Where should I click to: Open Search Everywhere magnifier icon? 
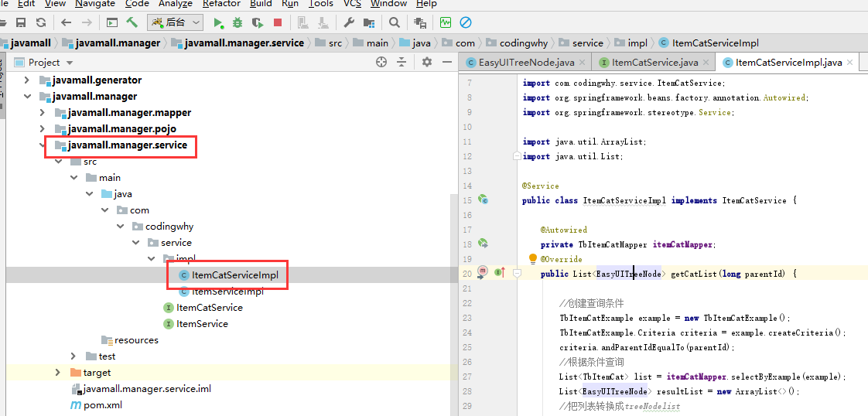tap(395, 23)
